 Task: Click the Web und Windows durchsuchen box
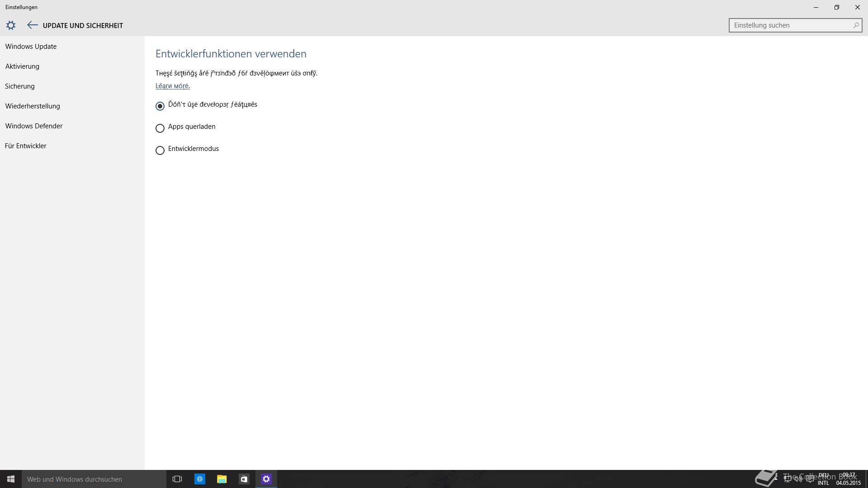click(94, 479)
